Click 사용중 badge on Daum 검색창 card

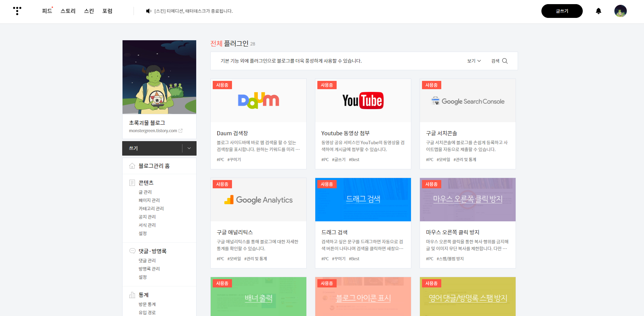[222, 85]
